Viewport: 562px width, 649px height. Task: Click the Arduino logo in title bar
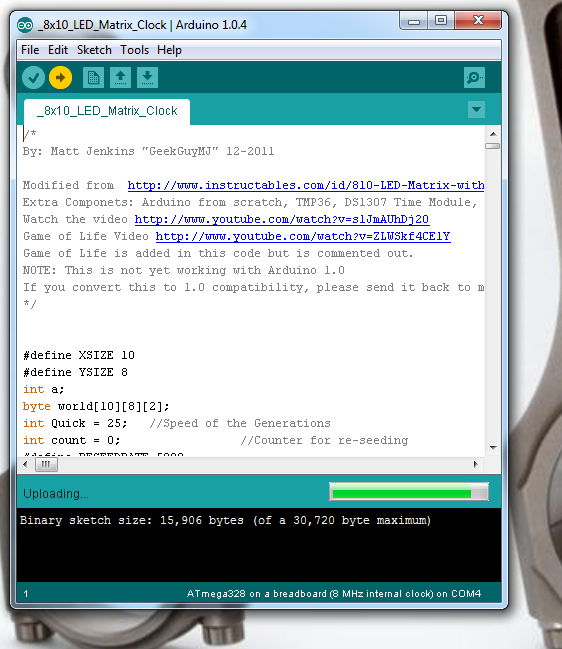point(25,25)
